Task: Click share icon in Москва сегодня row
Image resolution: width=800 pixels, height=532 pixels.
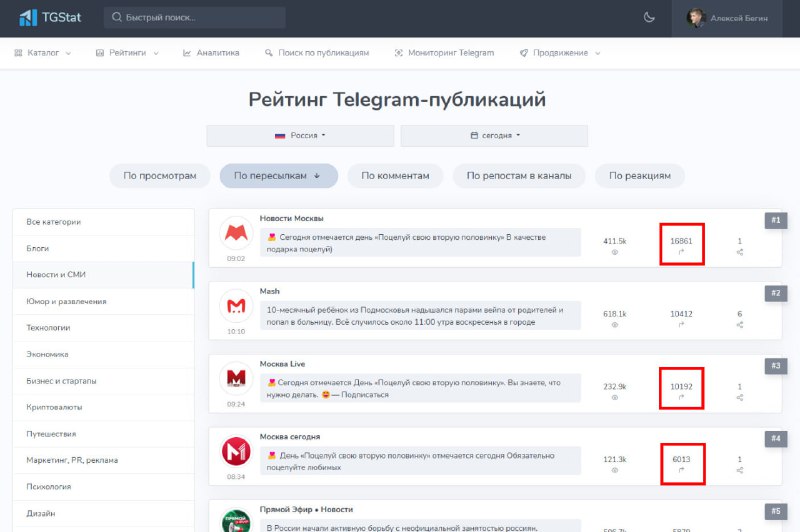Action: coord(740,470)
